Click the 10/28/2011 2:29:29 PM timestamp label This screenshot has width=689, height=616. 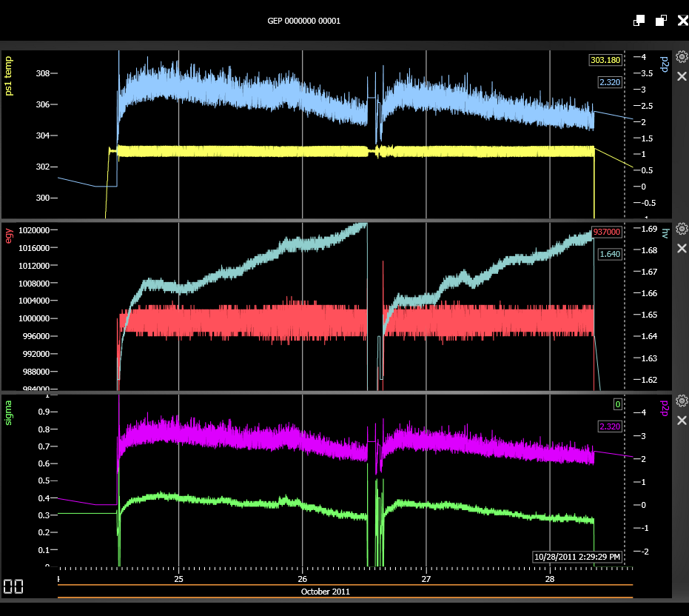[x=577, y=557]
